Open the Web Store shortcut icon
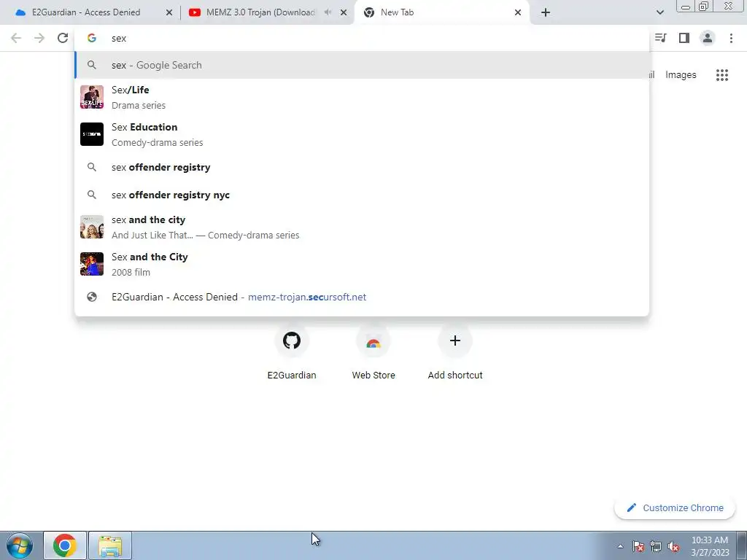 (373, 341)
